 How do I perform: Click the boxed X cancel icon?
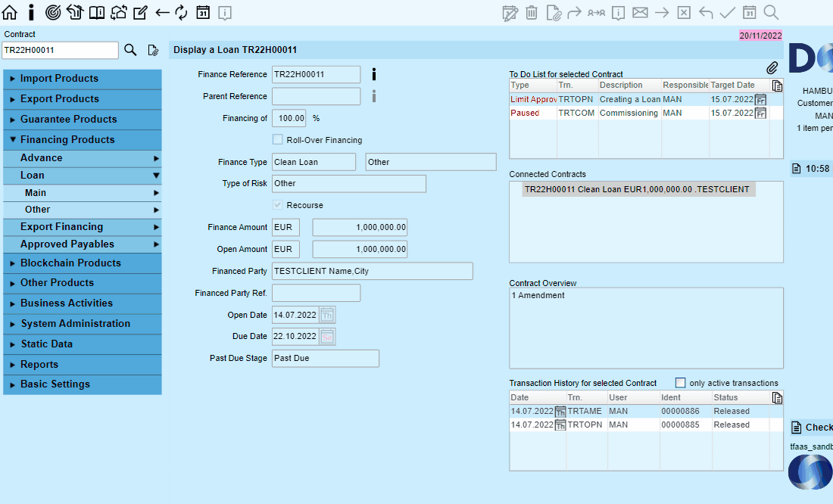[684, 12]
